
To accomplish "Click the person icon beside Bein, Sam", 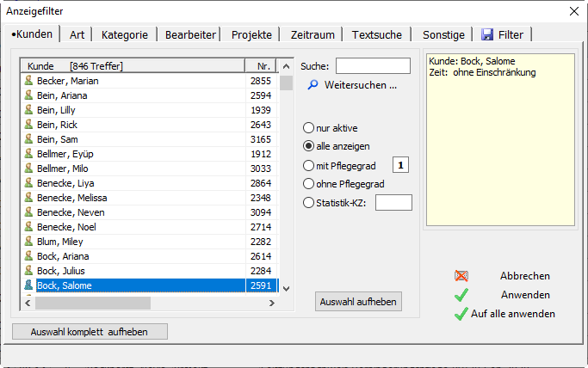I will [x=28, y=139].
